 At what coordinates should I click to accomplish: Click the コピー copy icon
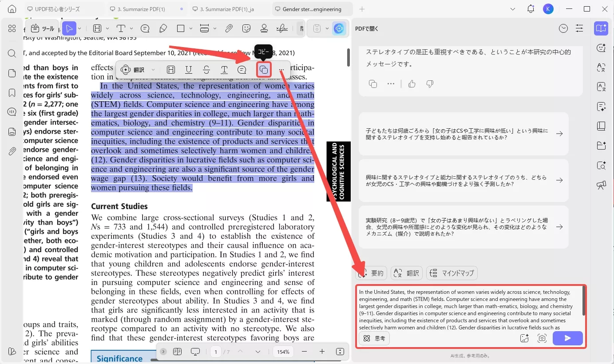[264, 70]
